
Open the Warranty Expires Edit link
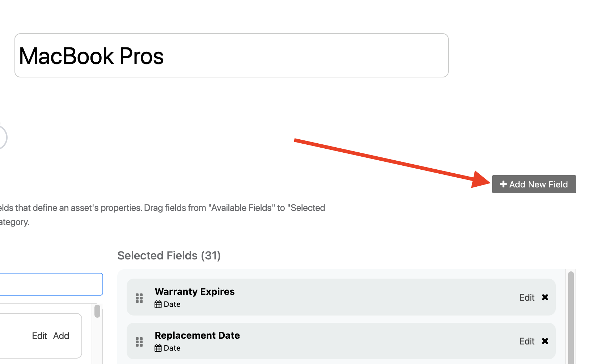tap(527, 297)
